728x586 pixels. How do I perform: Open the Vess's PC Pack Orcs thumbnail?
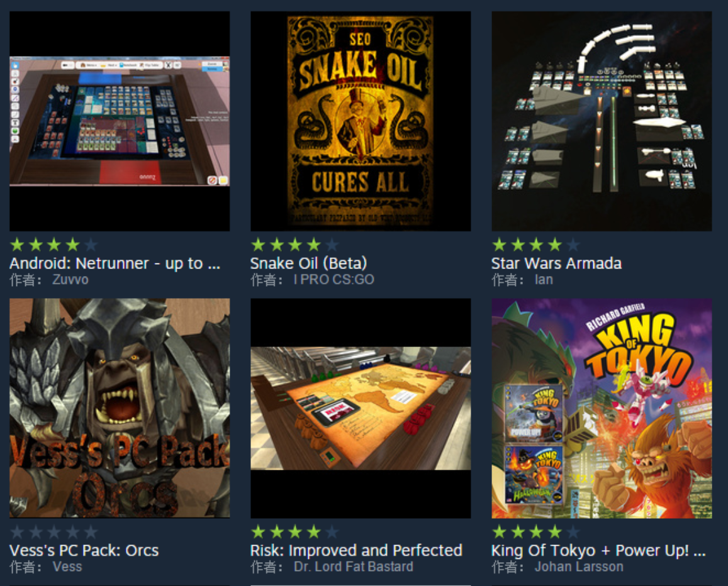120,408
